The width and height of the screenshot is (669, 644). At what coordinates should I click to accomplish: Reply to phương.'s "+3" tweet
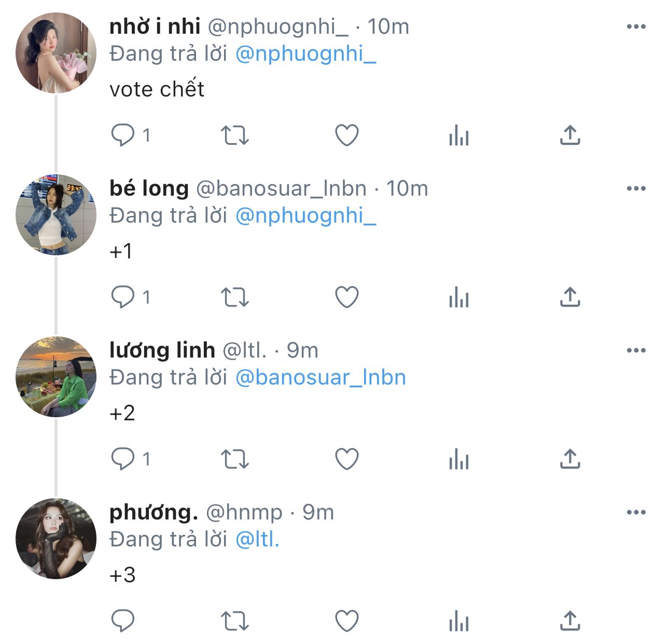[123, 621]
